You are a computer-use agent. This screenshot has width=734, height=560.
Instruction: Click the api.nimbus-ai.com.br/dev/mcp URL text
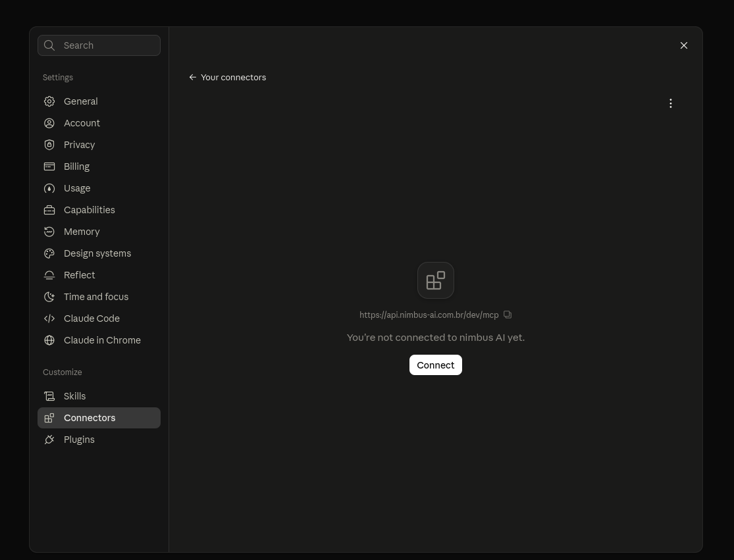point(429,315)
